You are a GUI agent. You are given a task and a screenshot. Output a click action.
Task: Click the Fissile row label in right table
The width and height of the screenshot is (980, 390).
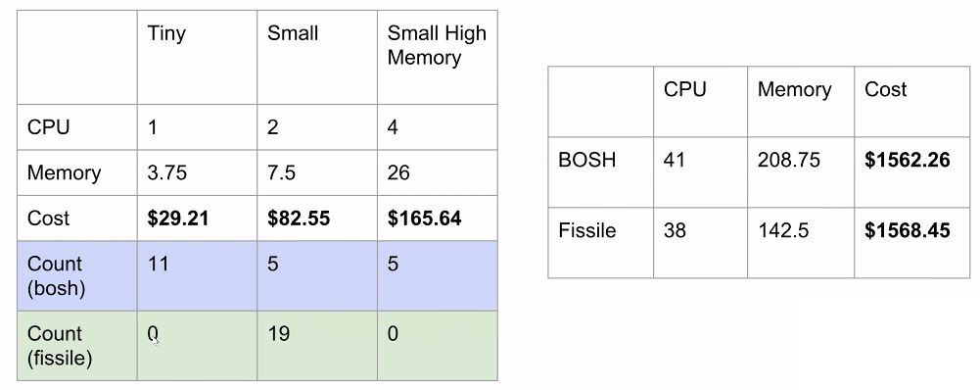pyautogui.click(x=600, y=243)
